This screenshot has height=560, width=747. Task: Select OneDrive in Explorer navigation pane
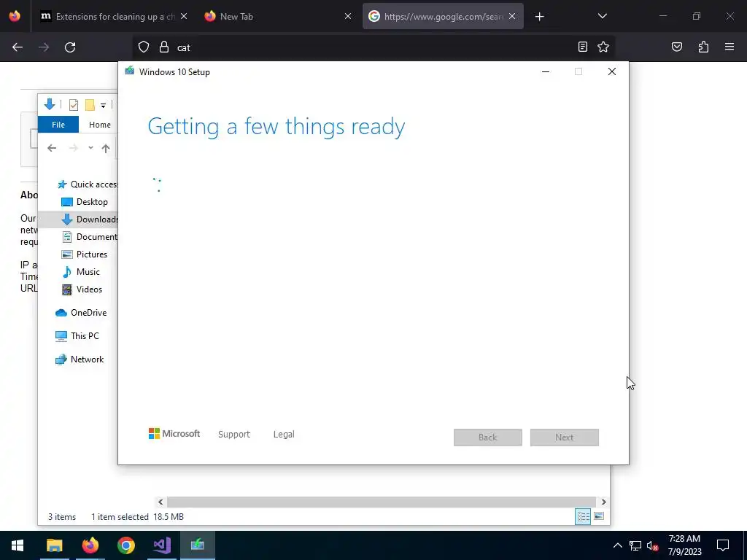click(80, 313)
